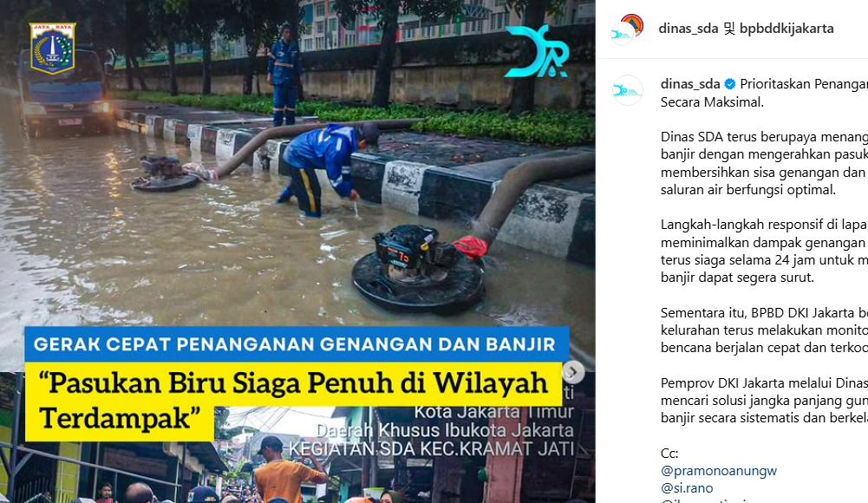Open dinas_sda username in the caption
Image resolution: width=868 pixels, height=503 pixels.
coord(690,84)
